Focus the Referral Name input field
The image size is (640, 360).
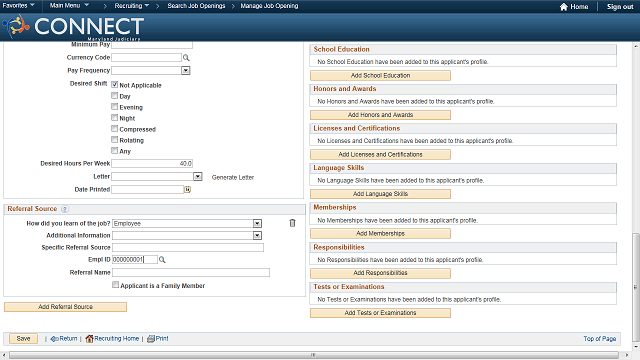[191, 272]
